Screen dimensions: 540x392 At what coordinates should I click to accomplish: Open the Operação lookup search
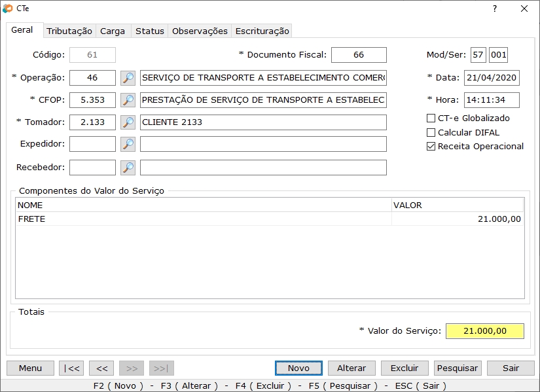click(x=128, y=78)
